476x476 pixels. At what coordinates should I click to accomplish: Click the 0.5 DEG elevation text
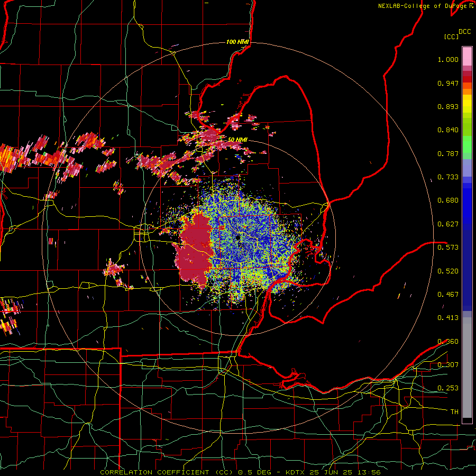(254, 472)
